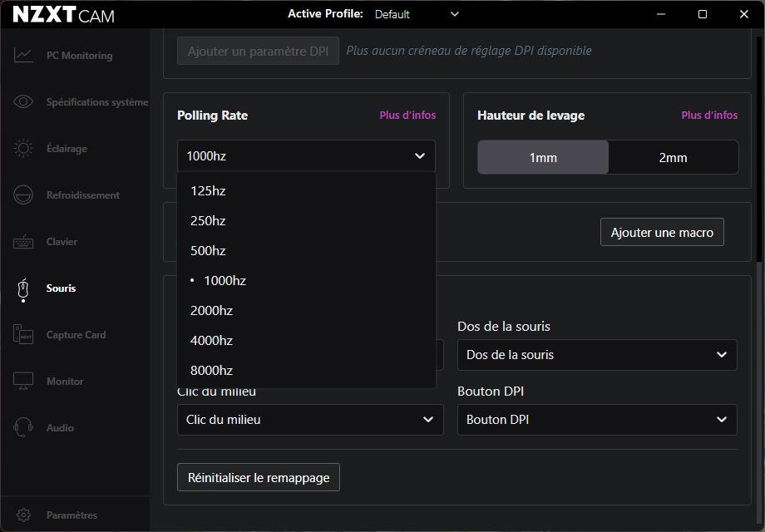Viewport: 765px width, 532px height.
Task: Open Plus d'infos link for Hauteur de levage
Action: point(708,116)
